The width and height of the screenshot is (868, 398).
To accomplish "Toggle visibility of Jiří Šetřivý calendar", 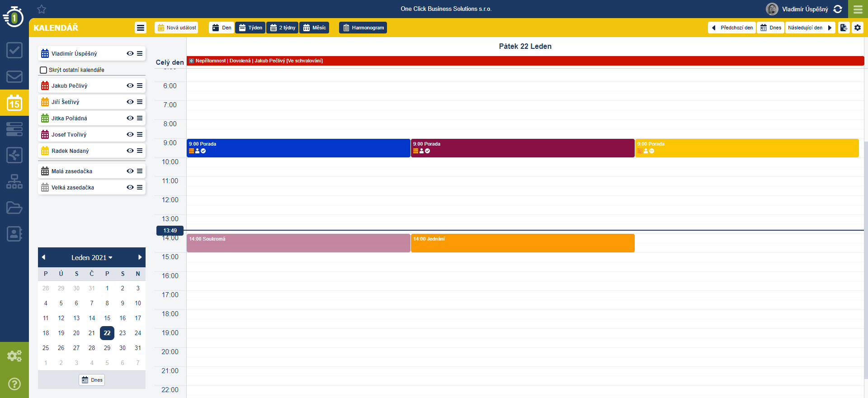I will [130, 102].
